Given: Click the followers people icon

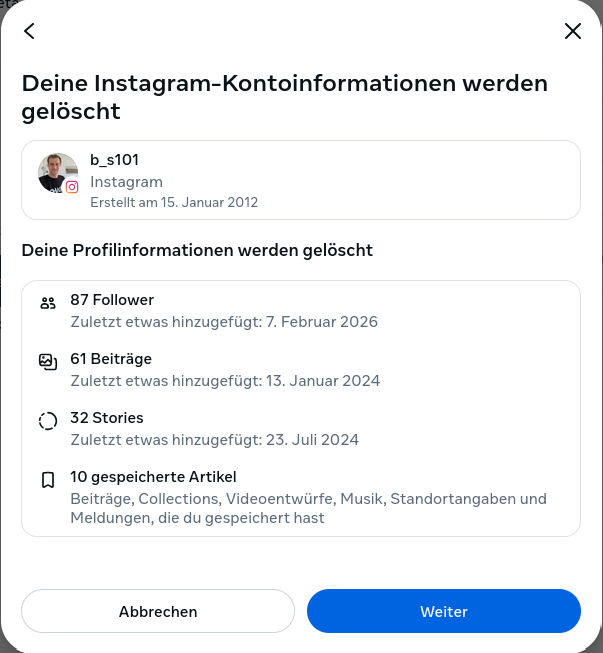Looking at the screenshot, I should click(48, 303).
